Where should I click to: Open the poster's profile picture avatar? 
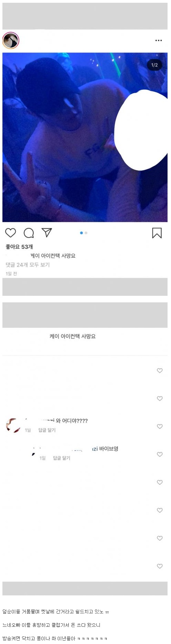[x=11, y=41]
